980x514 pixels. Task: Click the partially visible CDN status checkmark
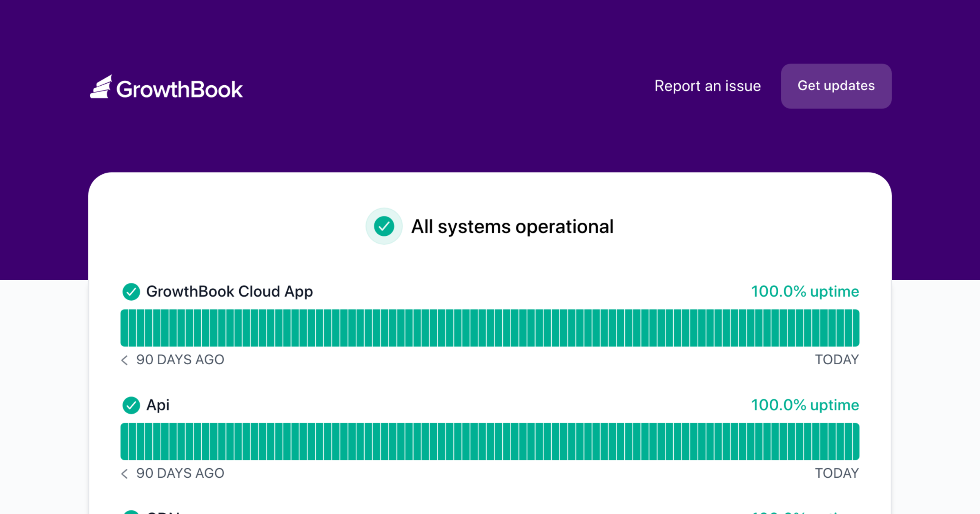coord(131,512)
